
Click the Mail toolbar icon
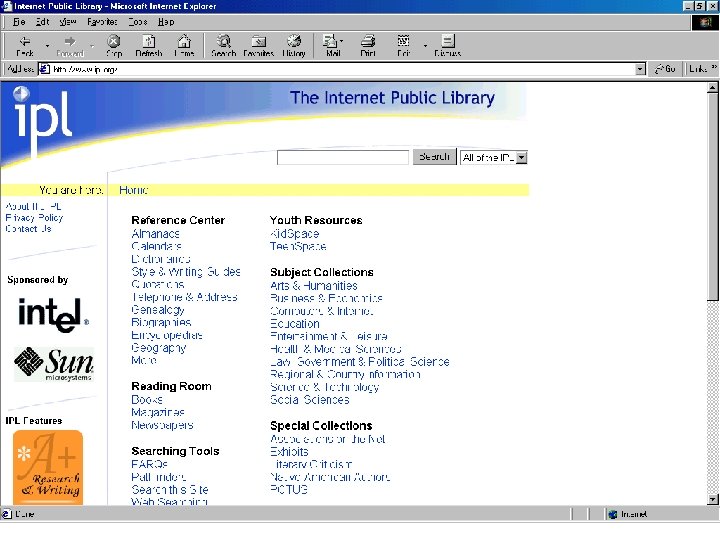click(329, 42)
